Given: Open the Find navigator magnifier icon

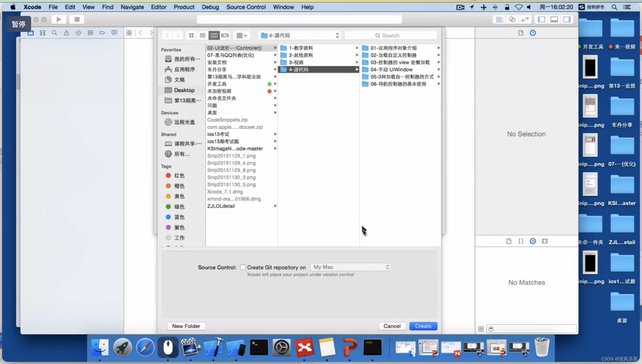Looking at the screenshot, I should pos(54,33).
